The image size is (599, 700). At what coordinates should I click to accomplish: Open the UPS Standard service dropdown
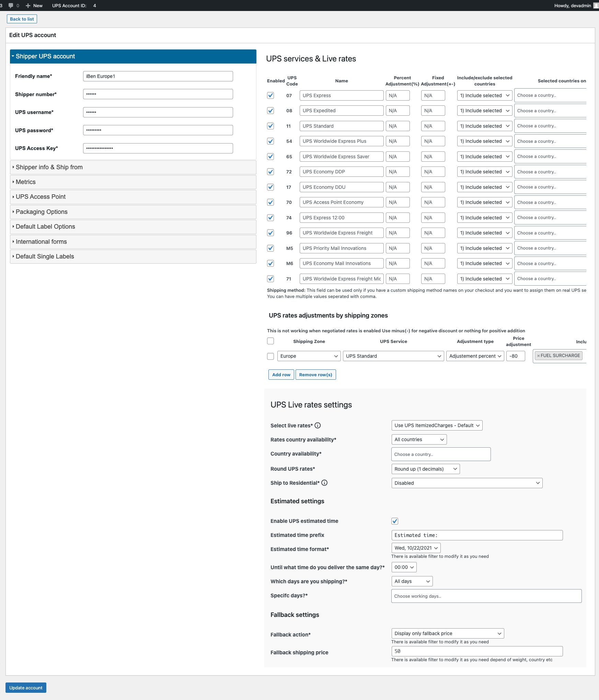(x=393, y=356)
